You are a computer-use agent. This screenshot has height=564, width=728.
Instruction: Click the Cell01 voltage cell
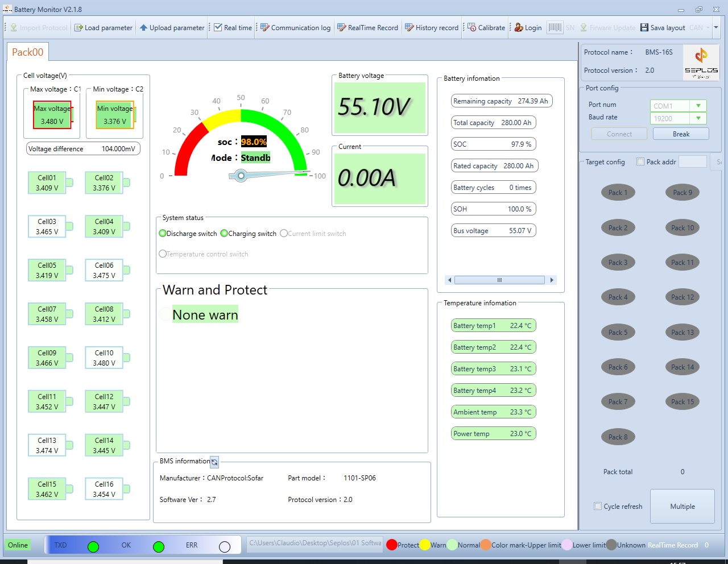[x=47, y=183]
